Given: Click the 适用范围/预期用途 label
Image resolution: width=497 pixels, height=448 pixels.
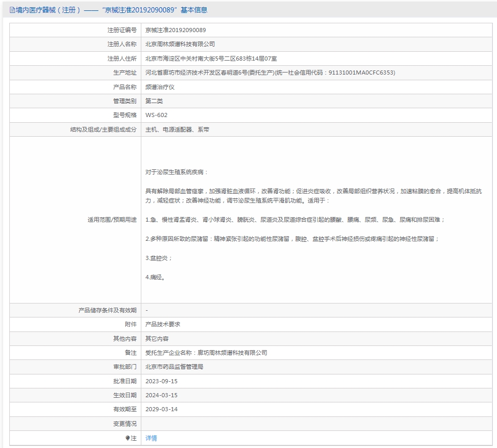Looking at the screenshot, I should coord(112,220).
